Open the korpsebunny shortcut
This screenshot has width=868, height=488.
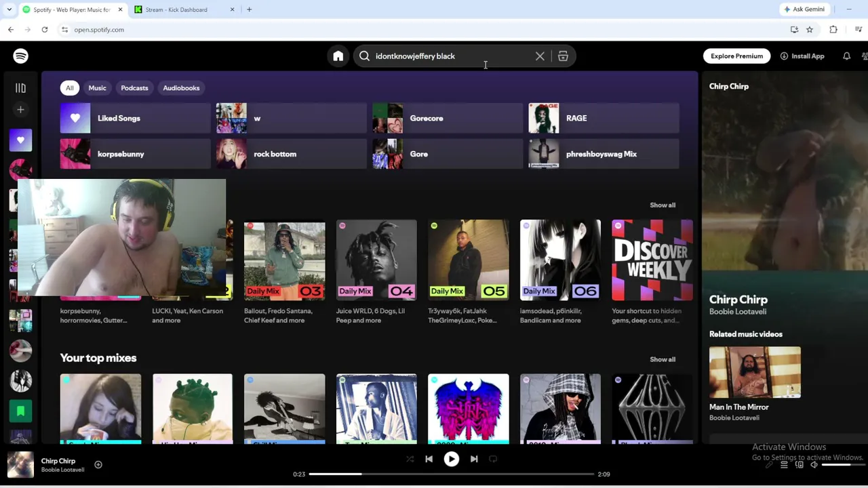136,154
